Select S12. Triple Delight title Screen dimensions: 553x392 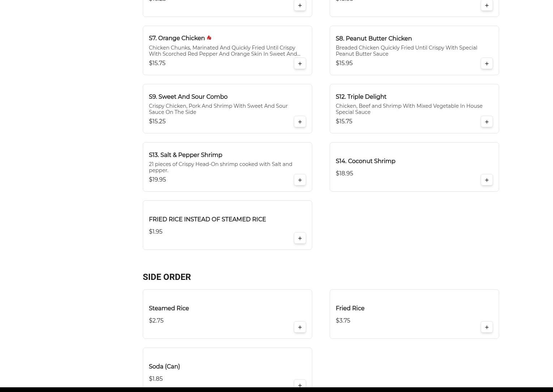tap(361, 97)
